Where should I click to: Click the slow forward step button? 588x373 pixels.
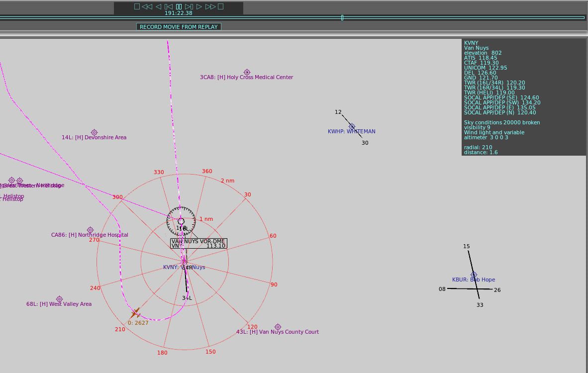[189, 6]
